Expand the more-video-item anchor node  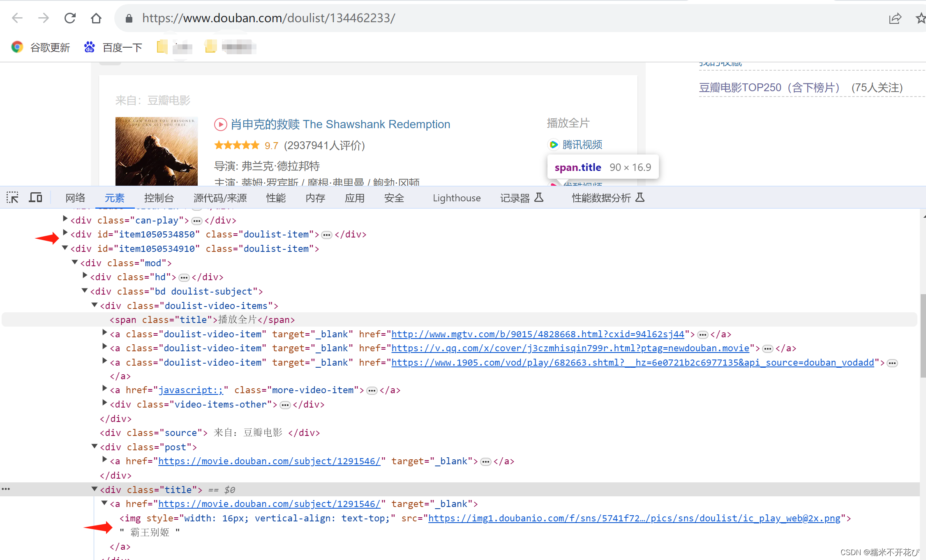tap(104, 389)
